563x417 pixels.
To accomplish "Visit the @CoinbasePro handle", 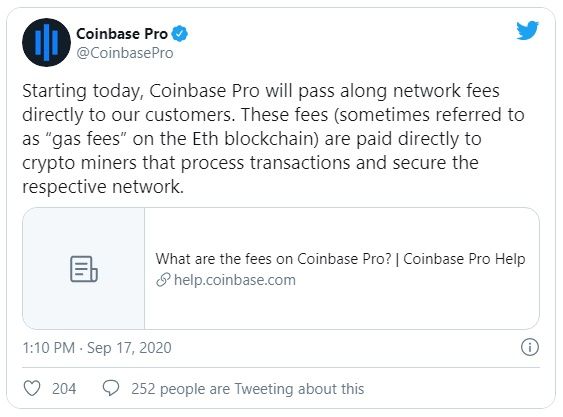I will pos(125,53).
